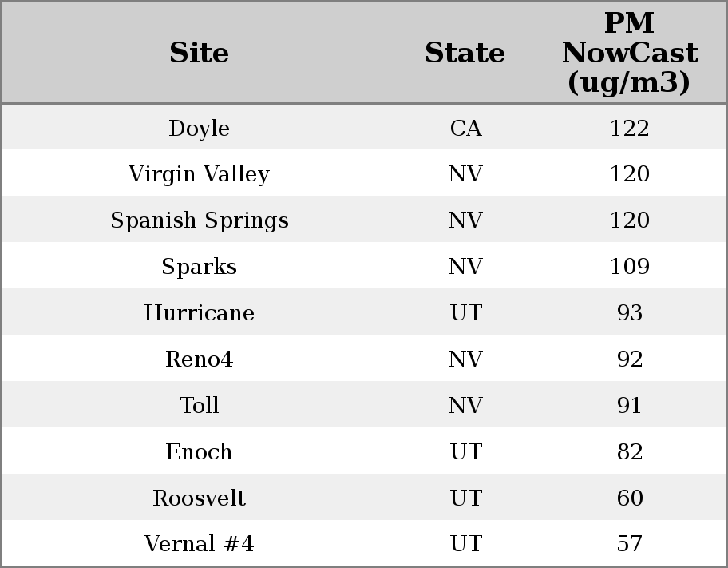The height and width of the screenshot is (568, 728).
Task: Select the 60 value for Roosvelt
Action: click(x=629, y=498)
